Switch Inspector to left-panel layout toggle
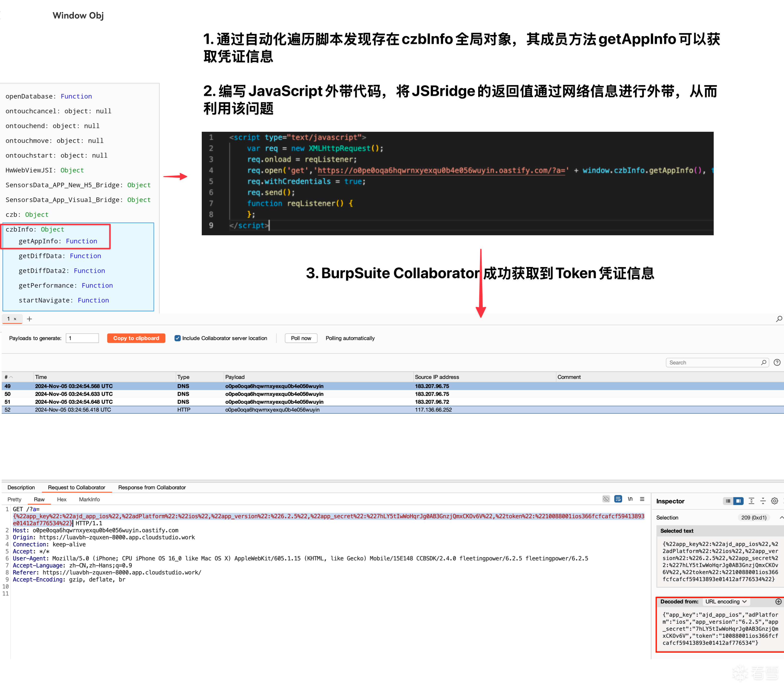 click(x=728, y=501)
